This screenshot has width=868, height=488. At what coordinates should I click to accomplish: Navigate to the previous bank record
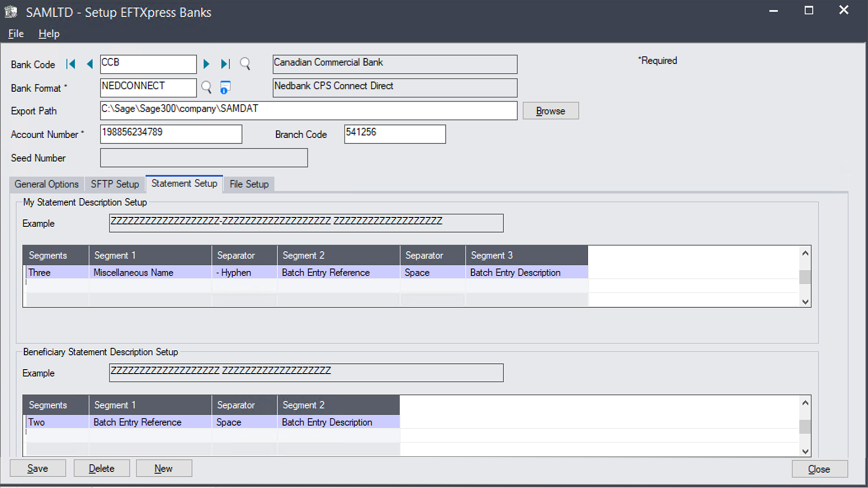(90, 64)
